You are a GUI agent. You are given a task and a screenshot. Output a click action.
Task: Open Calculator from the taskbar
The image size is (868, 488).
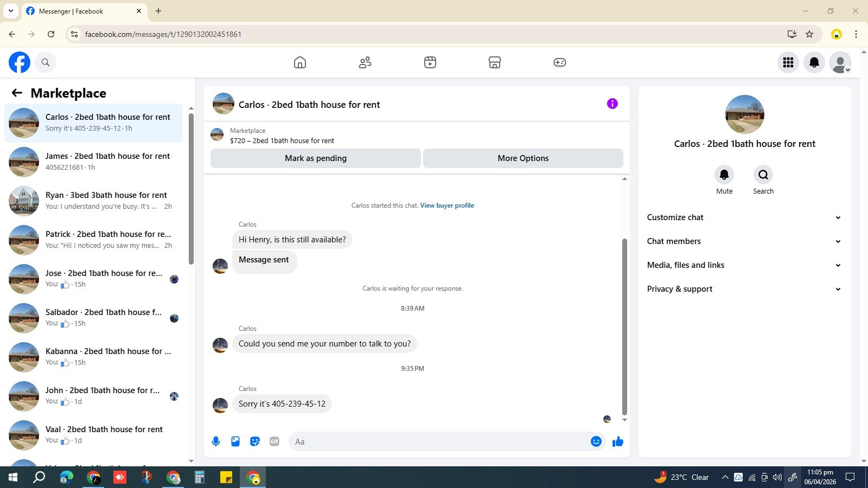[200, 477]
